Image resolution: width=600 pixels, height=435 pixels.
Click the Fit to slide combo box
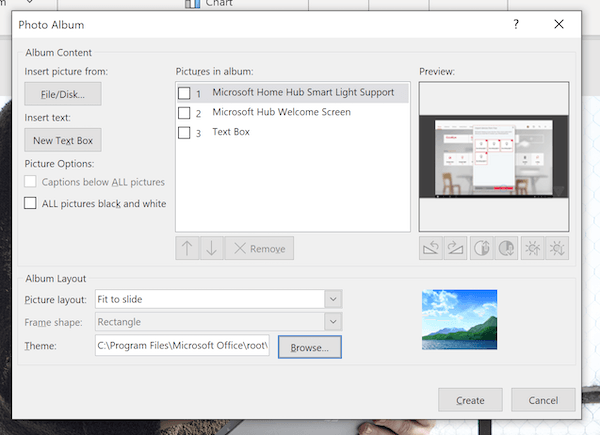pyautogui.click(x=218, y=299)
